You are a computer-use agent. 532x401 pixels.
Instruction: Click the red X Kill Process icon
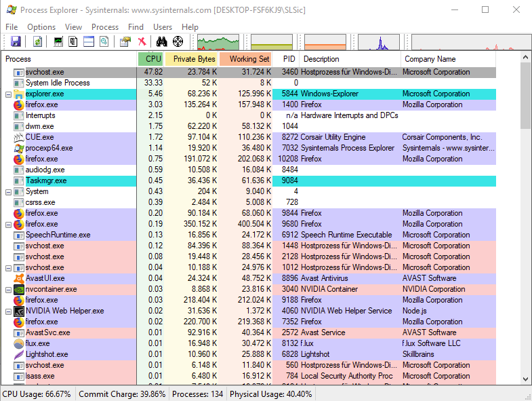142,41
